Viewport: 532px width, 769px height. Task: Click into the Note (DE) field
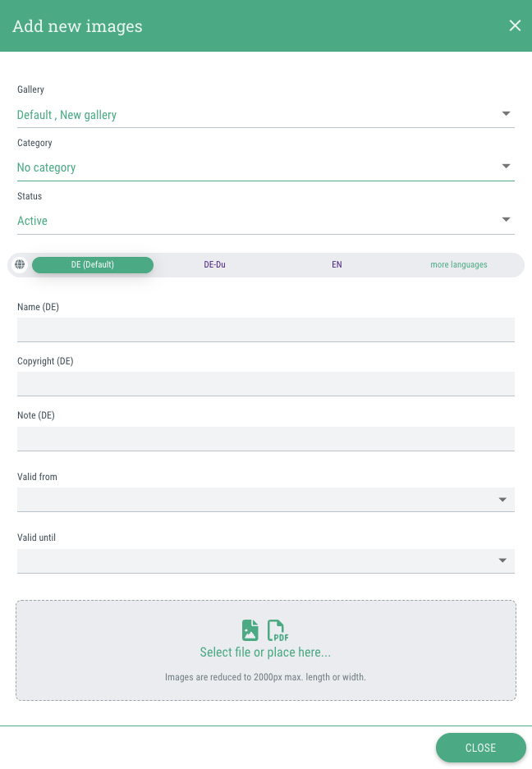(x=265, y=438)
